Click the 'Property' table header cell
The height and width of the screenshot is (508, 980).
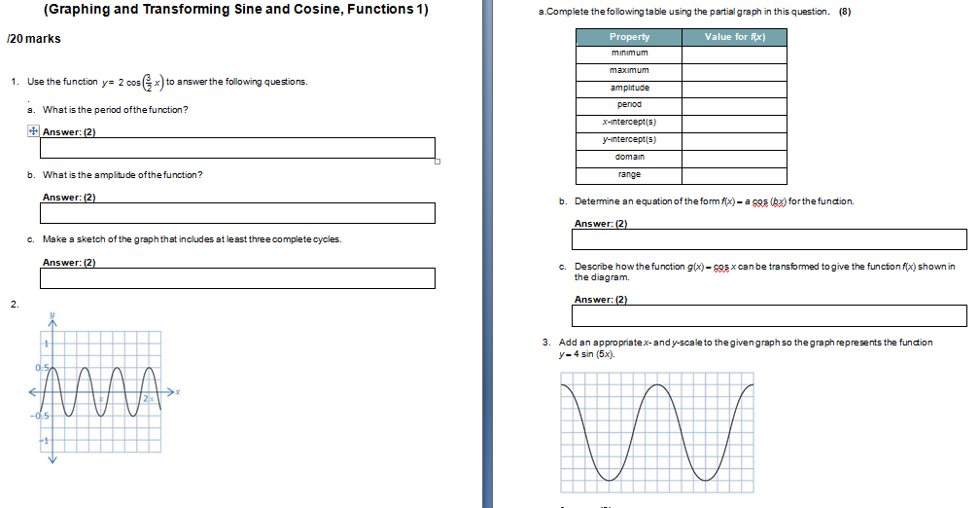pos(629,37)
